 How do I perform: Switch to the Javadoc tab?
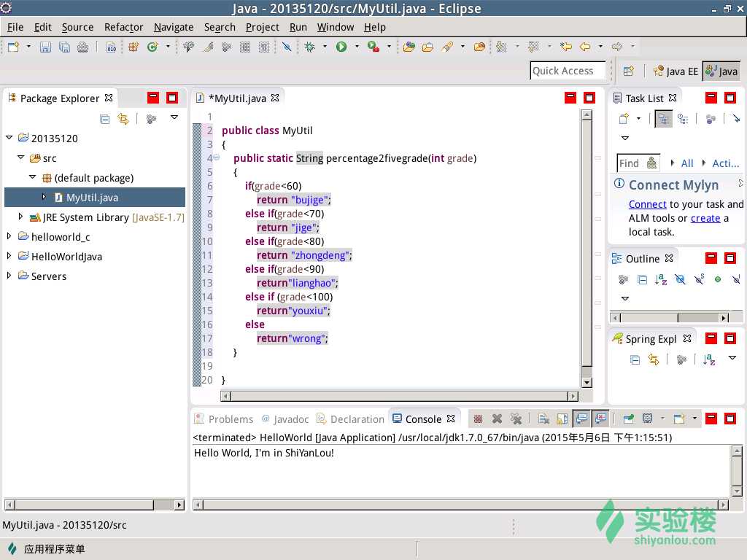tap(285, 419)
